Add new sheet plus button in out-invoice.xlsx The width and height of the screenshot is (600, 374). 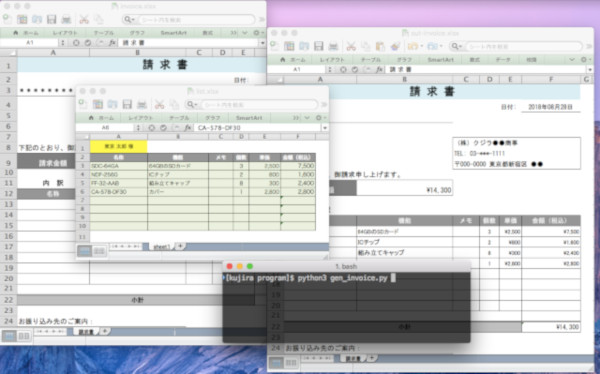372,358
